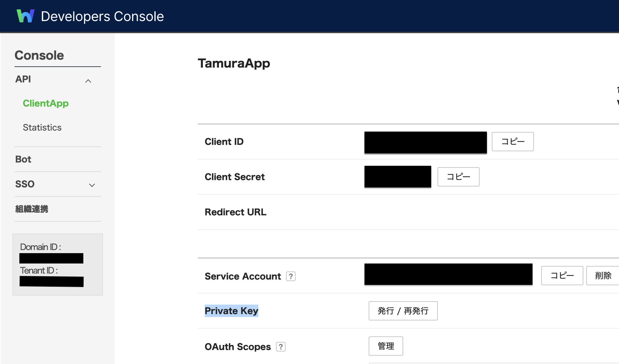
Task: Open the API menu heading
Action: pos(23,79)
